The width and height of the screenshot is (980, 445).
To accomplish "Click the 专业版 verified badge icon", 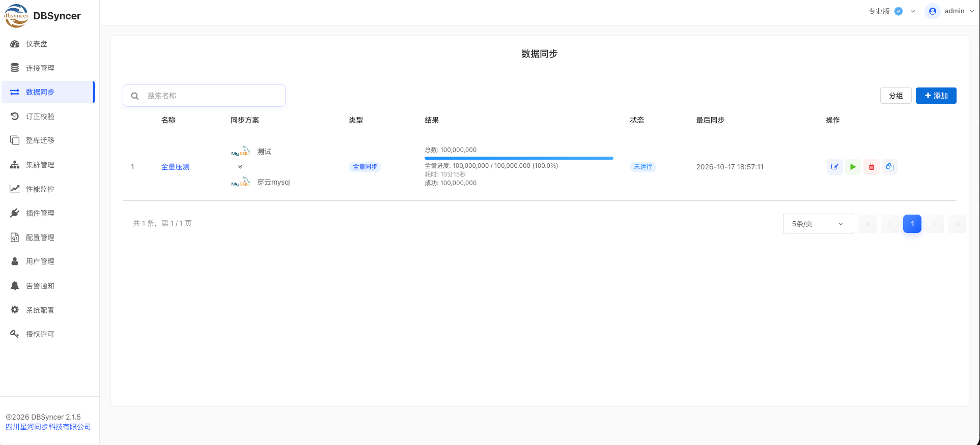I will pos(899,11).
